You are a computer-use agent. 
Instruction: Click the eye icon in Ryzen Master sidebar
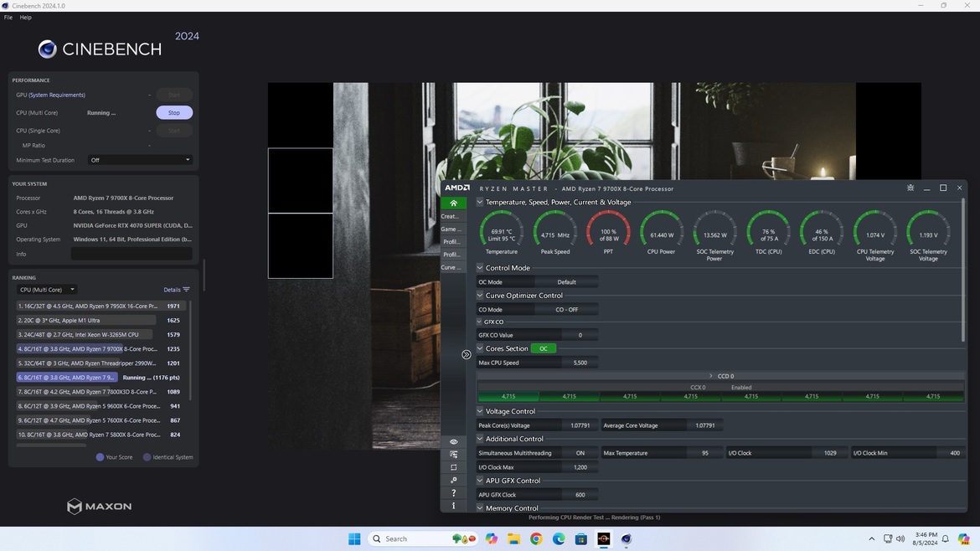tap(453, 441)
